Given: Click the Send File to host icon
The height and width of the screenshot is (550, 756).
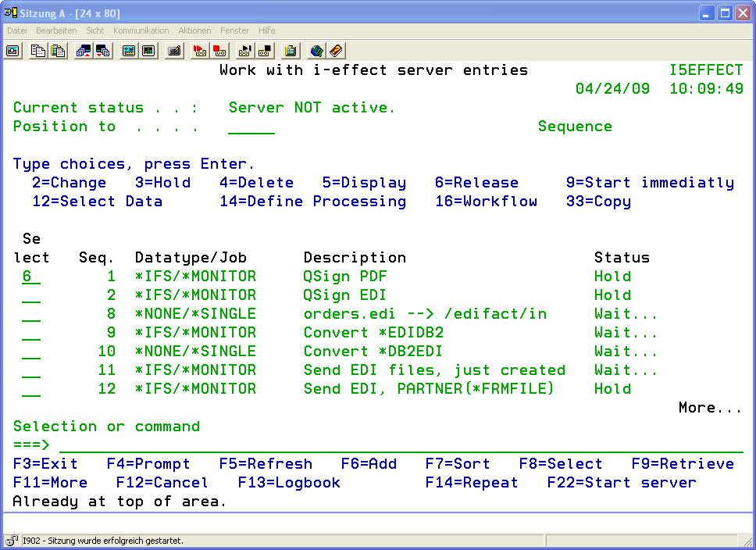Looking at the screenshot, I should [84, 51].
